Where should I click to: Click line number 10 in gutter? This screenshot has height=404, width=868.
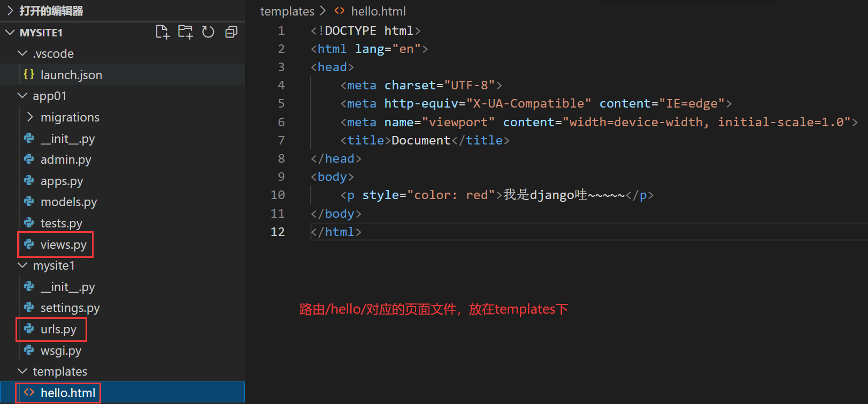pyautogui.click(x=278, y=195)
